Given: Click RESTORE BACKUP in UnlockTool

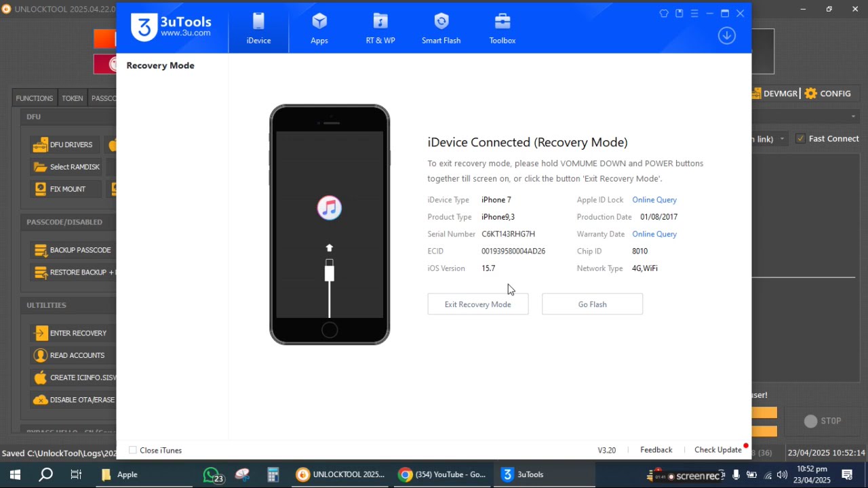Looking at the screenshot, I should click(x=75, y=272).
